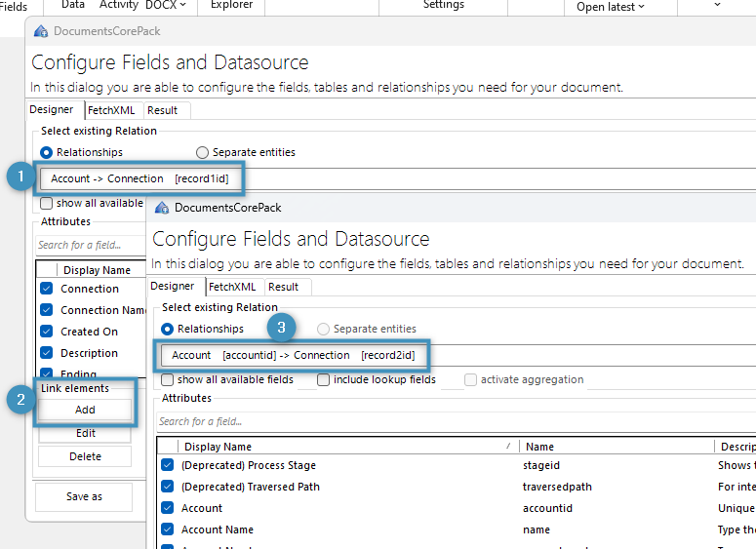This screenshot has width=756, height=549.
Task: Click the DocumentsCorePack icon in the front dialog title
Action: (162, 208)
